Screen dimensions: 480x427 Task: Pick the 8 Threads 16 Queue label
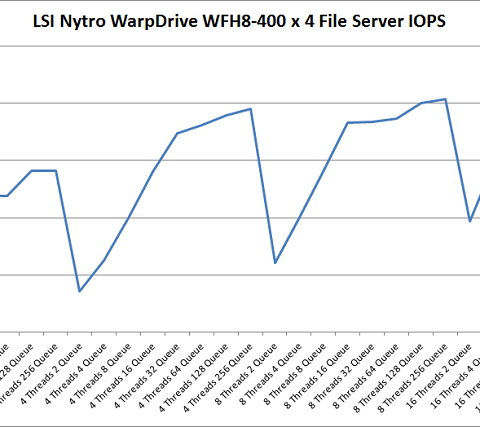[317, 376]
